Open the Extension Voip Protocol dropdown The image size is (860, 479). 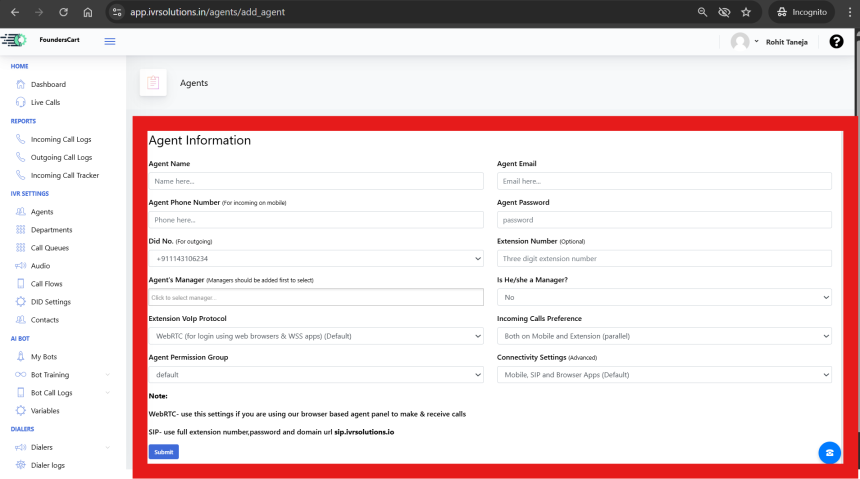pyautogui.click(x=315, y=336)
